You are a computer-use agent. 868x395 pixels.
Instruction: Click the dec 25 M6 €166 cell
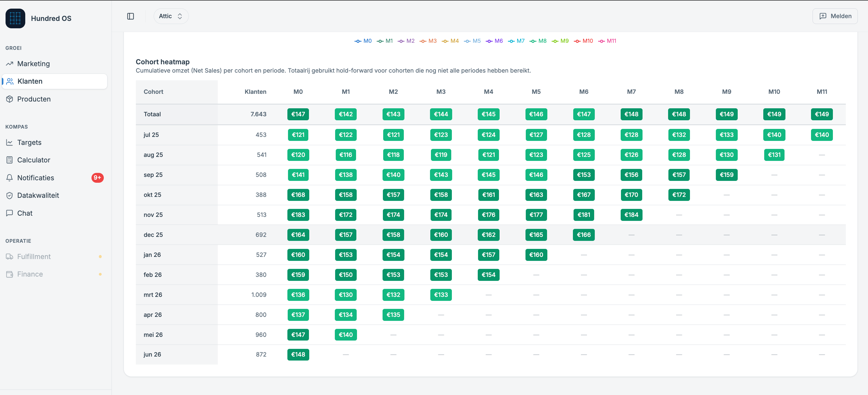(x=584, y=234)
